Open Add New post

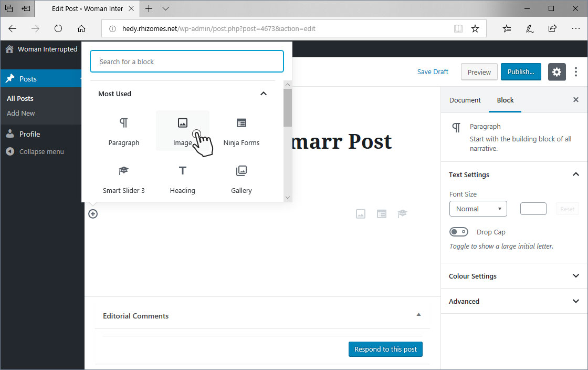[x=21, y=113]
